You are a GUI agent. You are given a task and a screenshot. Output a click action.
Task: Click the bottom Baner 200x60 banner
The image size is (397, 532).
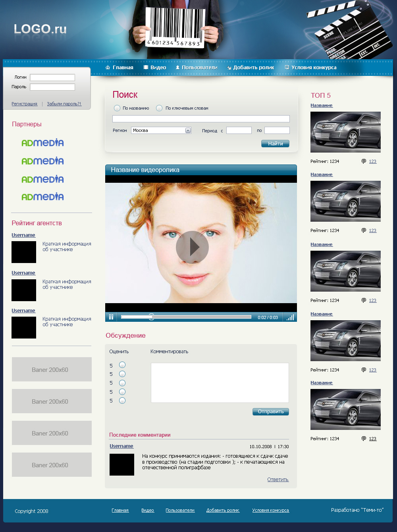(x=52, y=464)
